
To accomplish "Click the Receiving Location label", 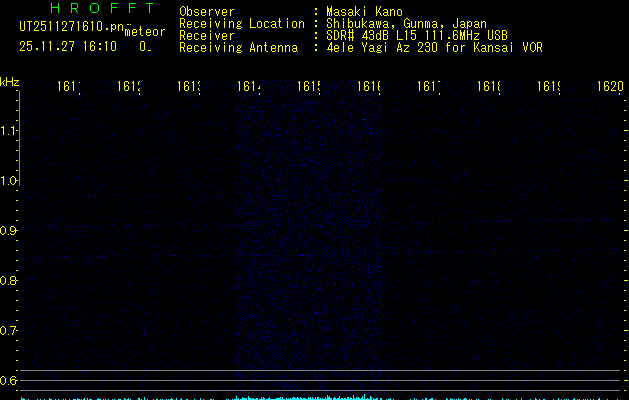I will pos(242,24).
